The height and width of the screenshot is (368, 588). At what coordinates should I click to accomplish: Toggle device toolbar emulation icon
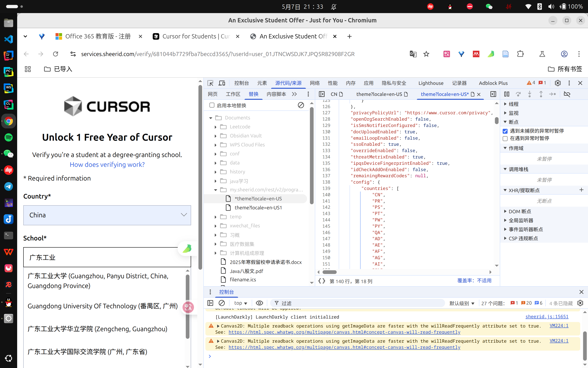[222, 83]
